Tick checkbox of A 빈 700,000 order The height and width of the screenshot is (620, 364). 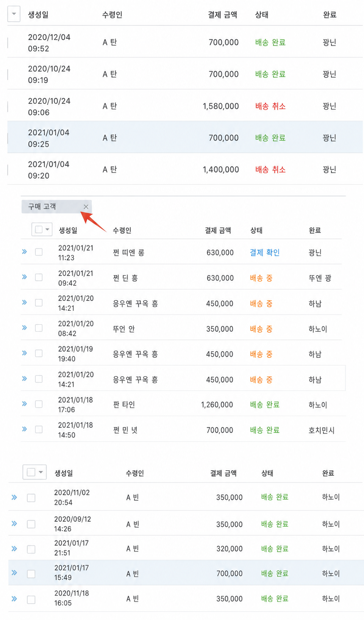pos(31,574)
